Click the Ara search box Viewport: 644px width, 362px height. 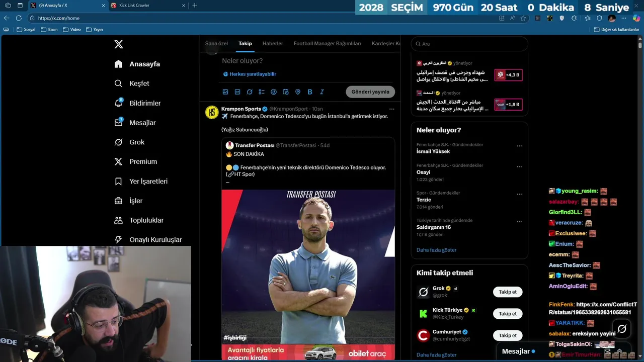(x=469, y=44)
